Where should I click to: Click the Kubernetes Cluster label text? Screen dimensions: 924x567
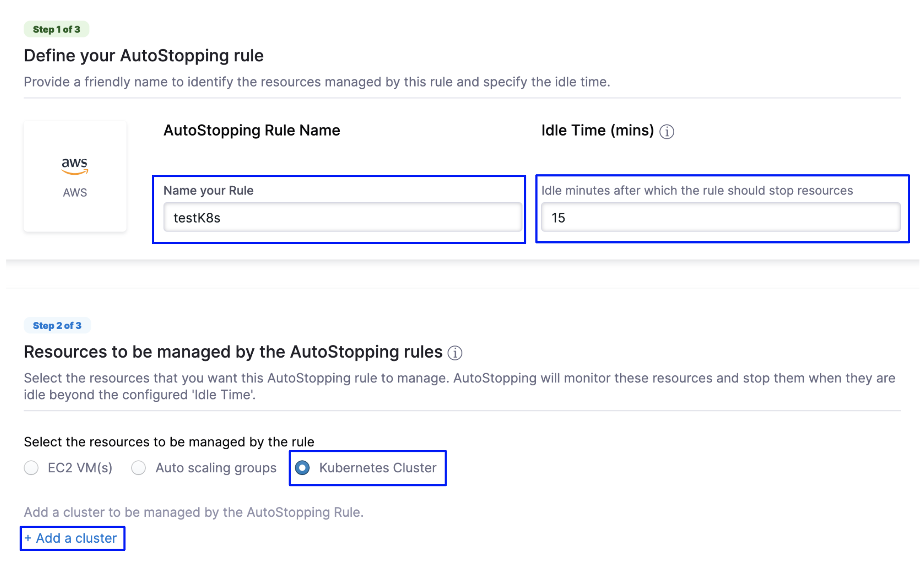pos(378,468)
